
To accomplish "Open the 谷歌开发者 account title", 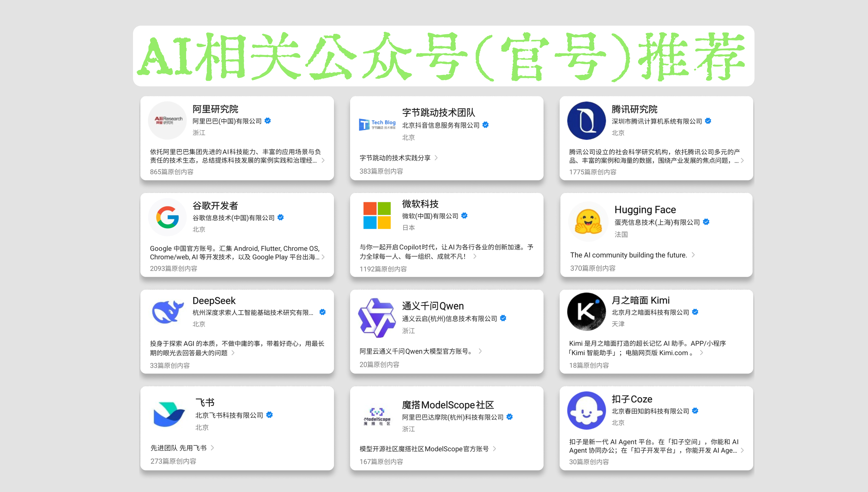I will tap(215, 205).
